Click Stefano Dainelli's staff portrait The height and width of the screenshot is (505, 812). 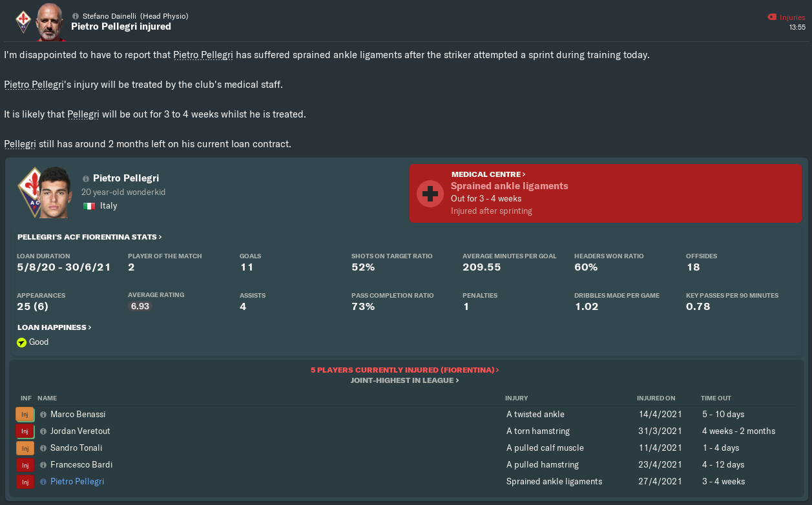click(50, 21)
